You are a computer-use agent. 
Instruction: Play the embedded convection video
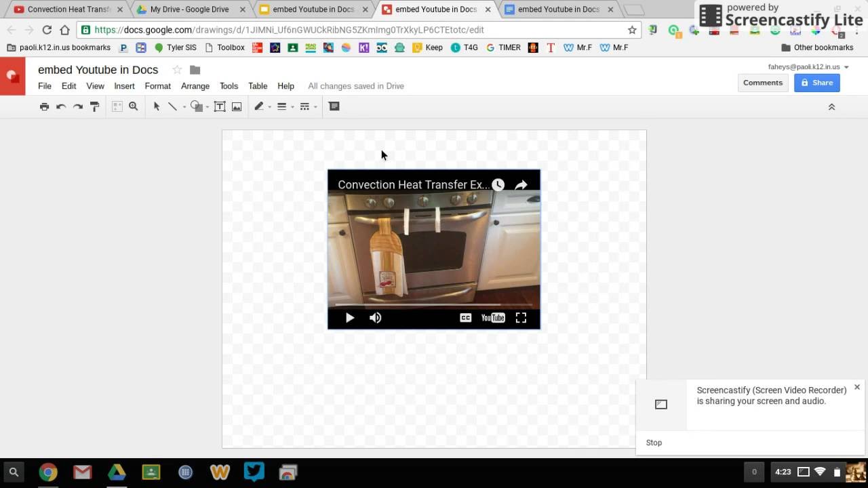point(350,318)
